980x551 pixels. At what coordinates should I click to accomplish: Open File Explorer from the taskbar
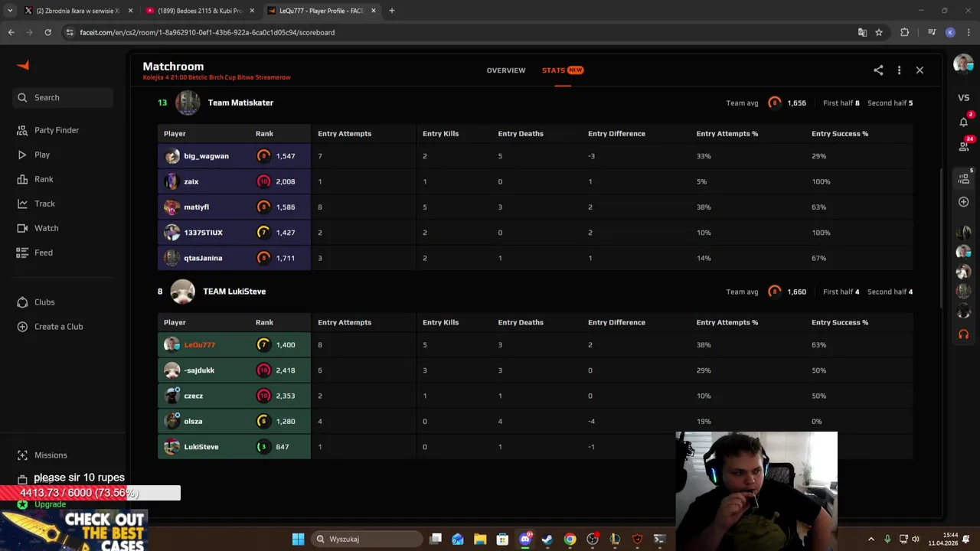[x=480, y=539]
